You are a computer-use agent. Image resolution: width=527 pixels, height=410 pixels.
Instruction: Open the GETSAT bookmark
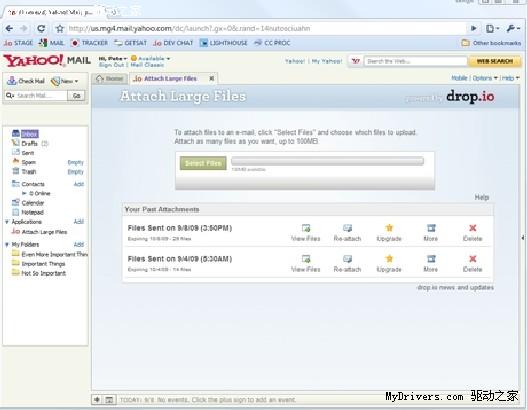pos(130,43)
